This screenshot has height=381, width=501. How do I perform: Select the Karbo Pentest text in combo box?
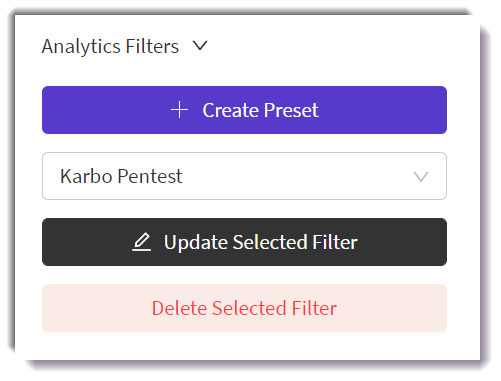121,176
